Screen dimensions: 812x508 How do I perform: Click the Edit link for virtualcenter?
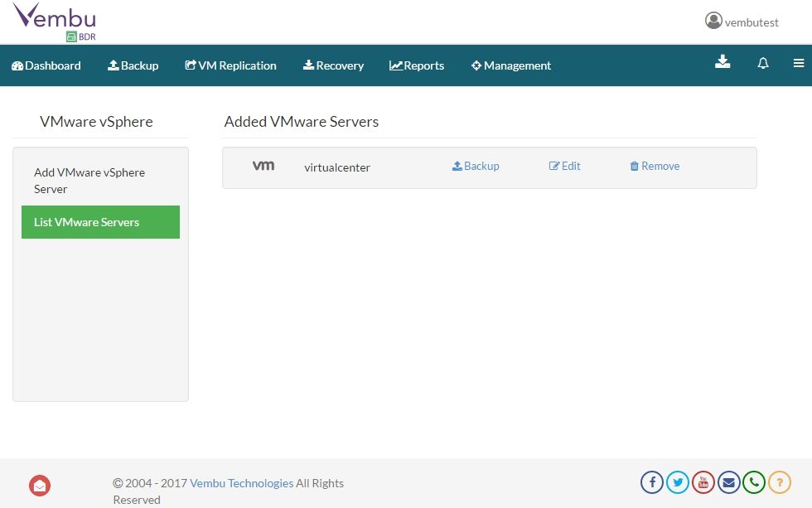click(x=564, y=167)
